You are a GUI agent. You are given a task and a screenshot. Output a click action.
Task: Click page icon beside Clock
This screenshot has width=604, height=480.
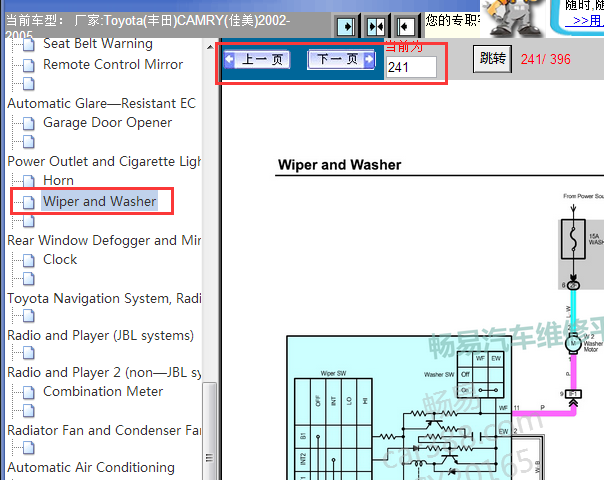coord(29,260)
